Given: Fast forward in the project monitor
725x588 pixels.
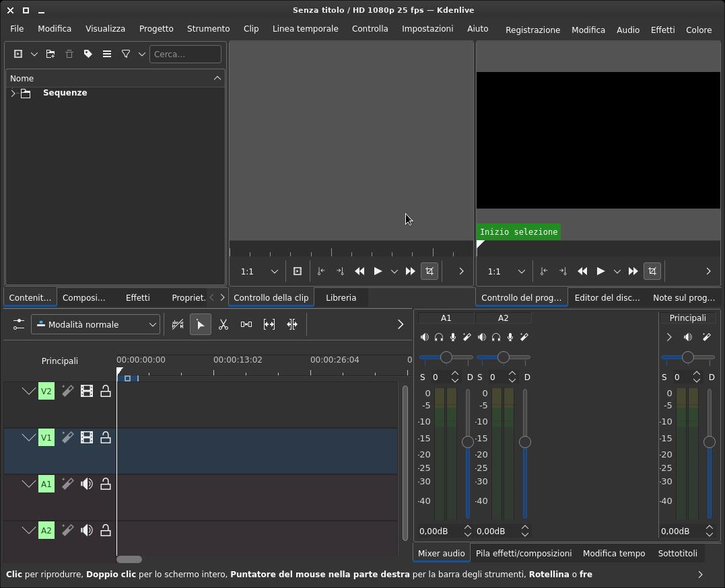Looking at the screenshot, I should pyautogui.click(x=633, y=271).
